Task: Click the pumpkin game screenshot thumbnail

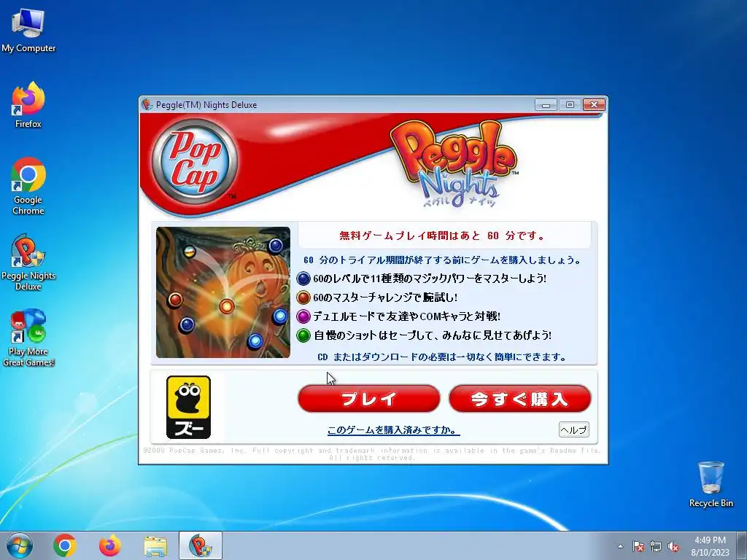Action: (223, 292)
